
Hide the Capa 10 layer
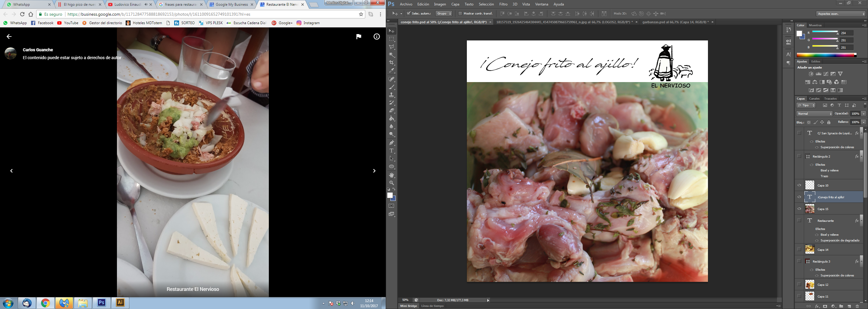[799, 185]
